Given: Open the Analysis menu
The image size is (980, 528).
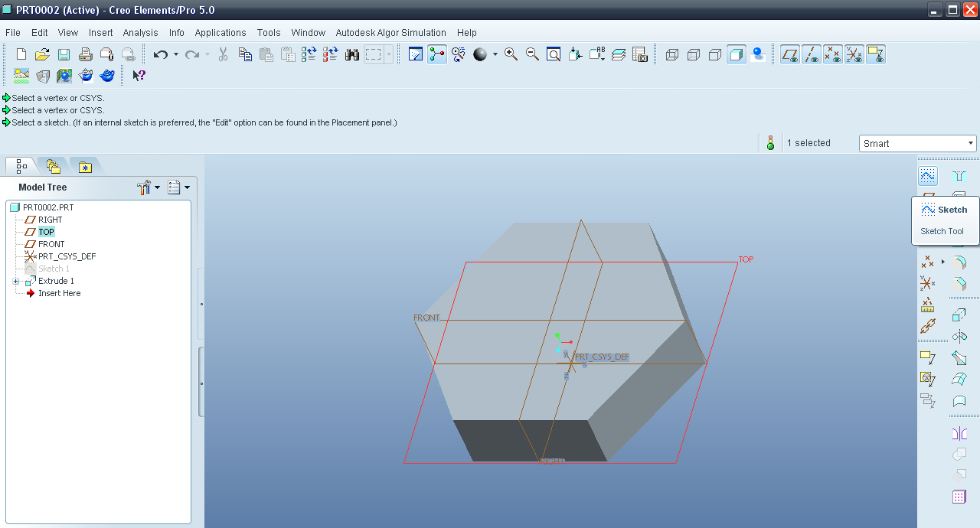Looking at the screenshot, I should pyautogui.click(x=141, y=32).
